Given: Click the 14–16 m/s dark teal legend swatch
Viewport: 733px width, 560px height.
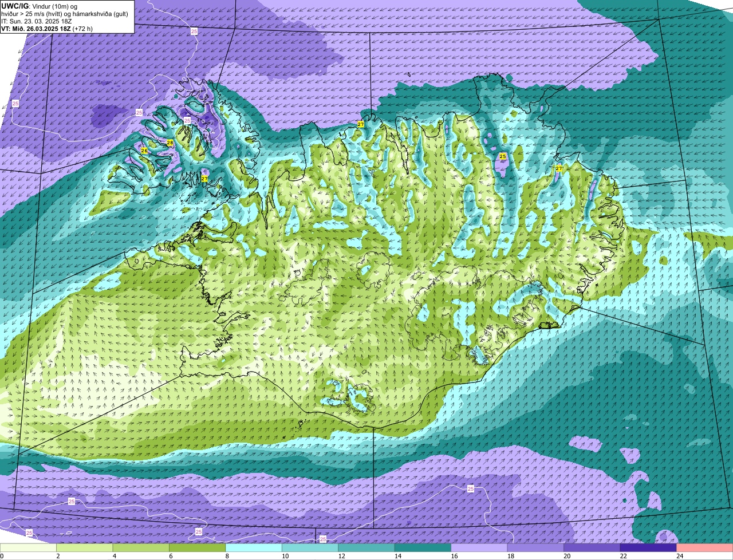Looking at the screenshot, I should pyautogui.click(x=423, y=547).
